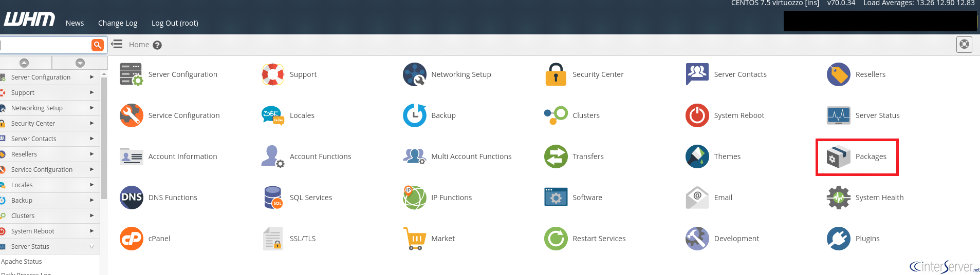Collapse all sidebar sections up arrow
Image resolution: width=980 pixels, height=275 pixels.
tap(24, 63)
